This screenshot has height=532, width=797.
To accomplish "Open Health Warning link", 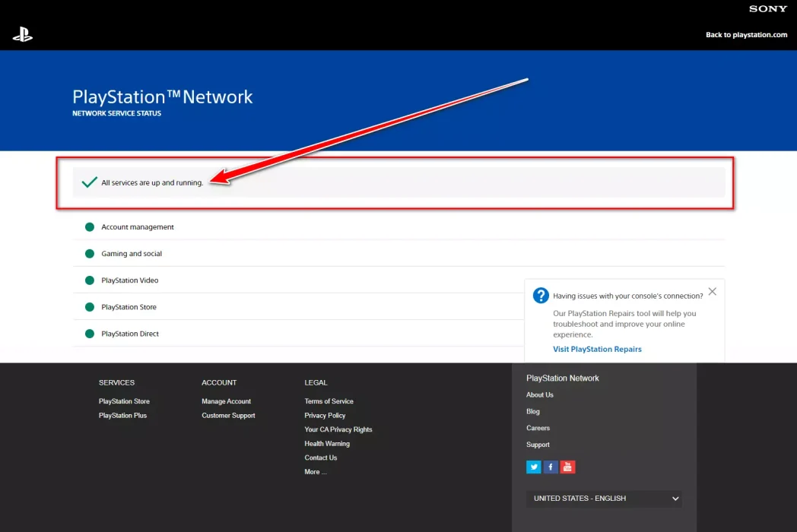I will pos(327,444).
